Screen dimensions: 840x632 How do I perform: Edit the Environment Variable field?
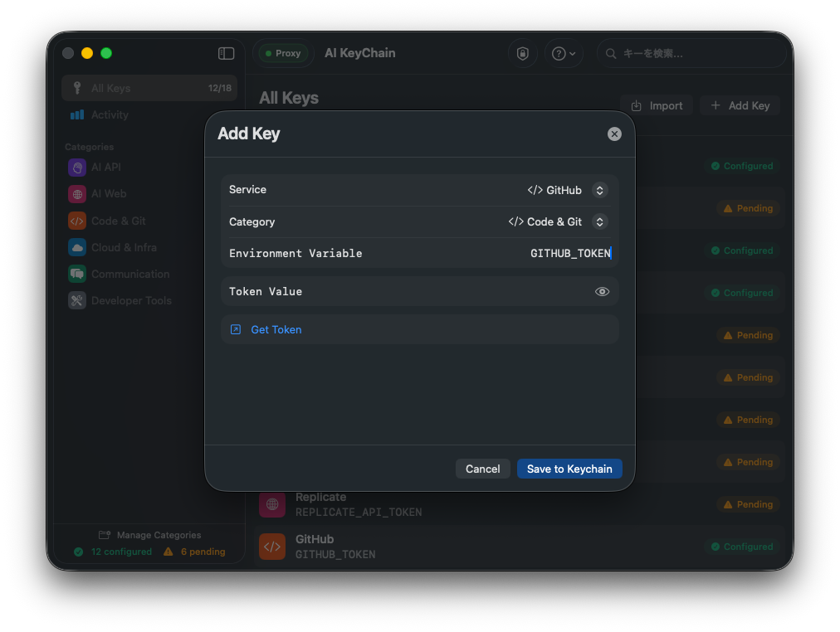(x=420, y=253)
